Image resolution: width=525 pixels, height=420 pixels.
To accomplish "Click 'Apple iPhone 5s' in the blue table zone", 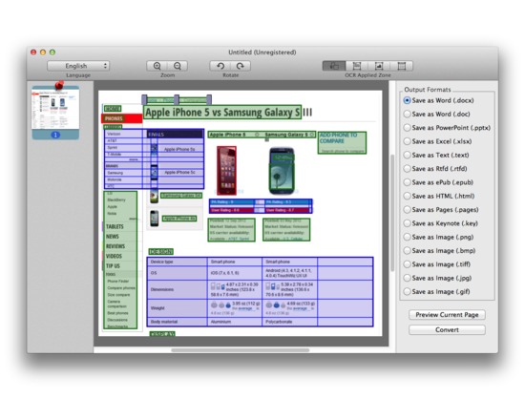I will click(x=179, y=149).
